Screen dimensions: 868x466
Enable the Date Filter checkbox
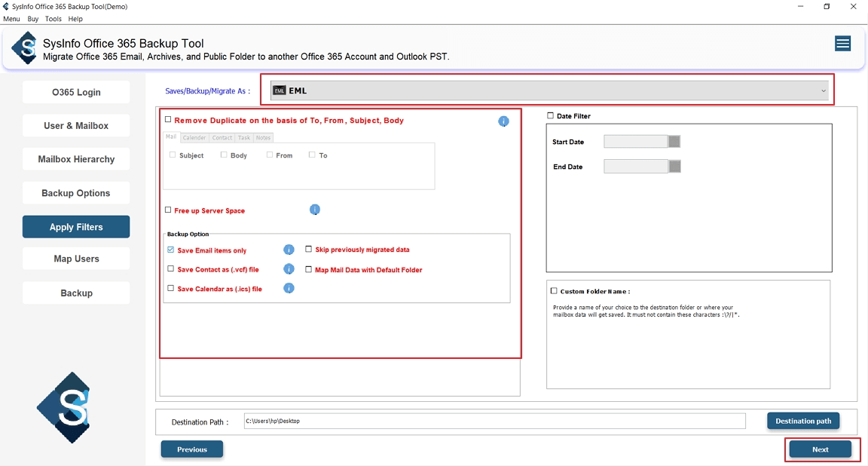(x=550, y=116)
